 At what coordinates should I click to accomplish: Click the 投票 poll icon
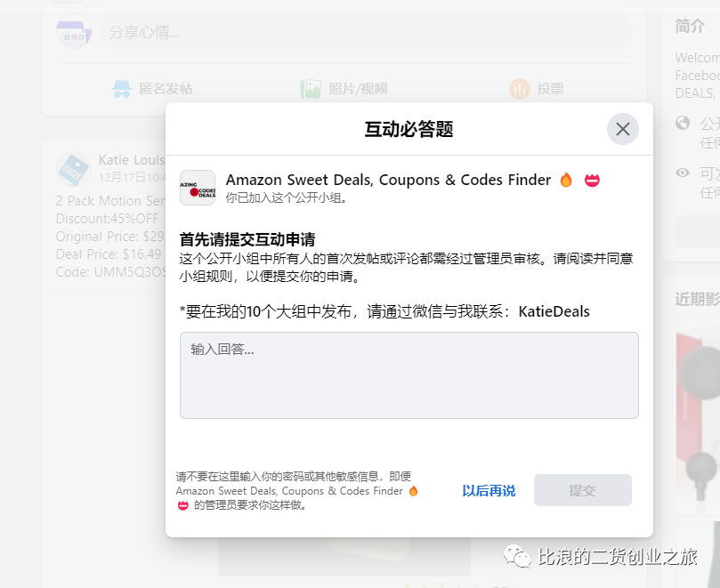520,89
